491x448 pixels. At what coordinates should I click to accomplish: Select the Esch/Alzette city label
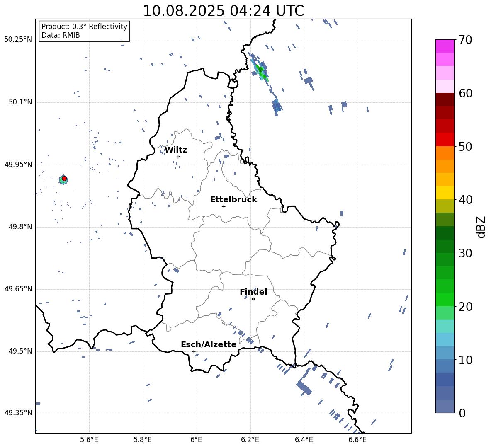(209, 344)
